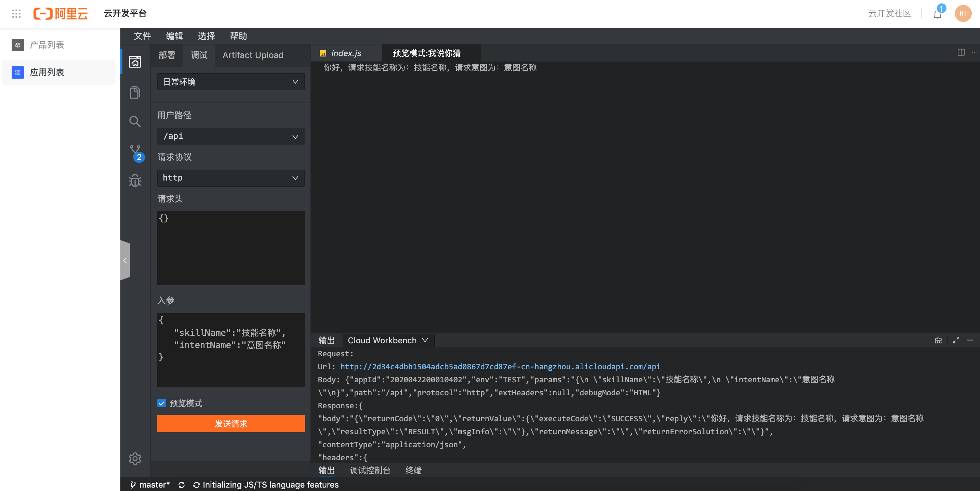
Task: Maximize the output panel size
Action: click(x=956, y=341)
